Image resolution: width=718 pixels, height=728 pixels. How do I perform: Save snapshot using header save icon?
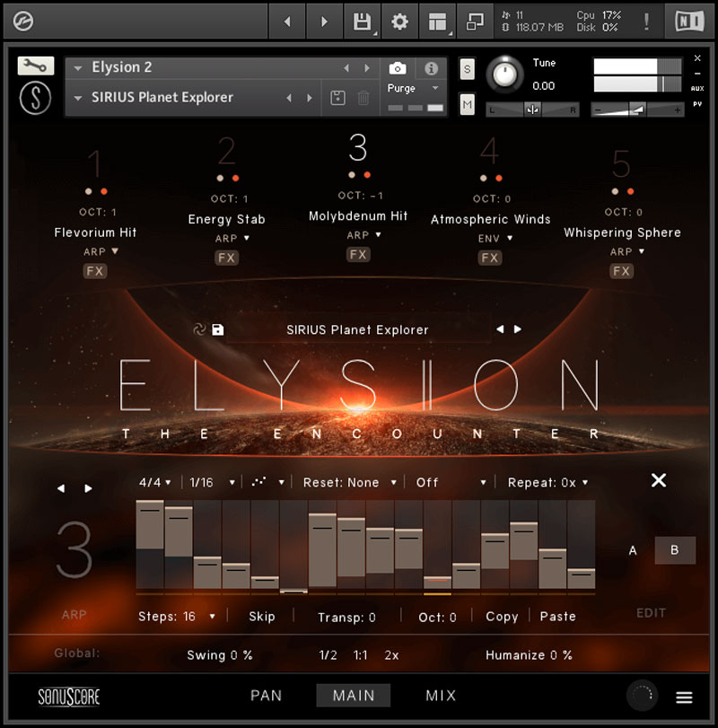point(337,98)
